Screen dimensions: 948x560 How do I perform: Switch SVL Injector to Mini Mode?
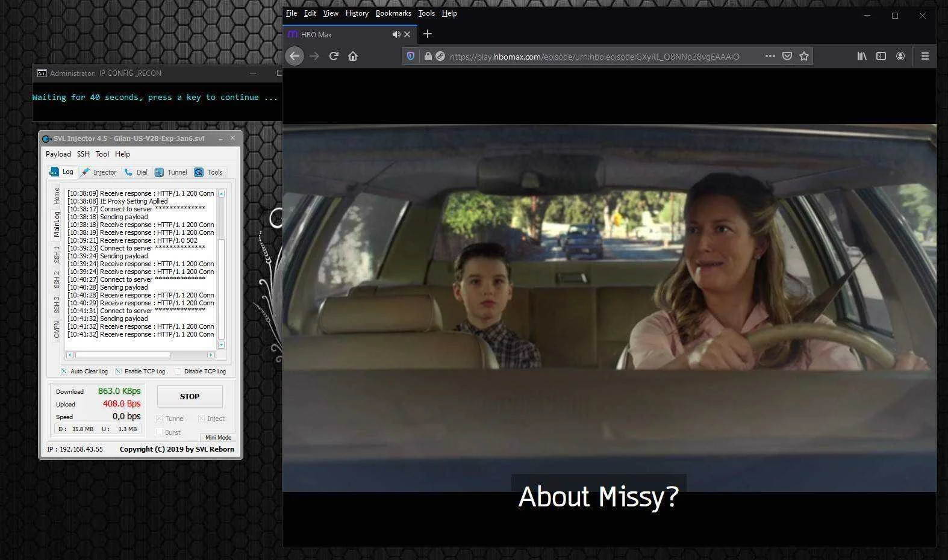pyautogui.click(x=218, y=438)
